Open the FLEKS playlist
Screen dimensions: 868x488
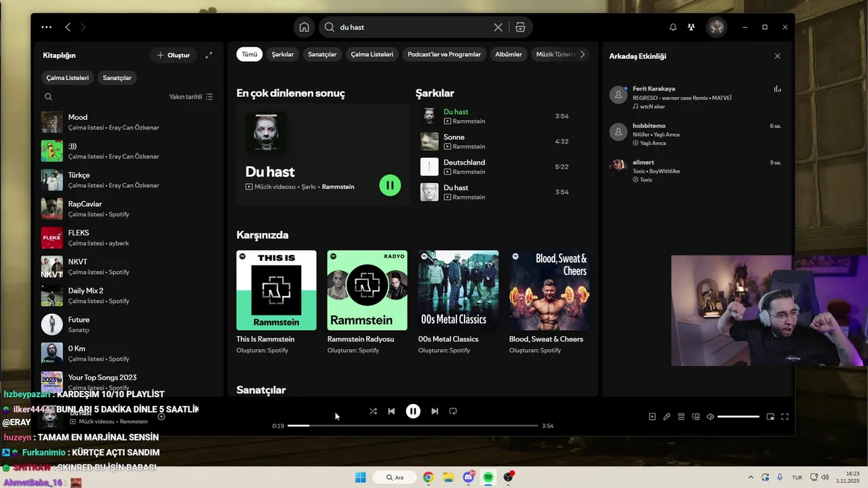129,238
